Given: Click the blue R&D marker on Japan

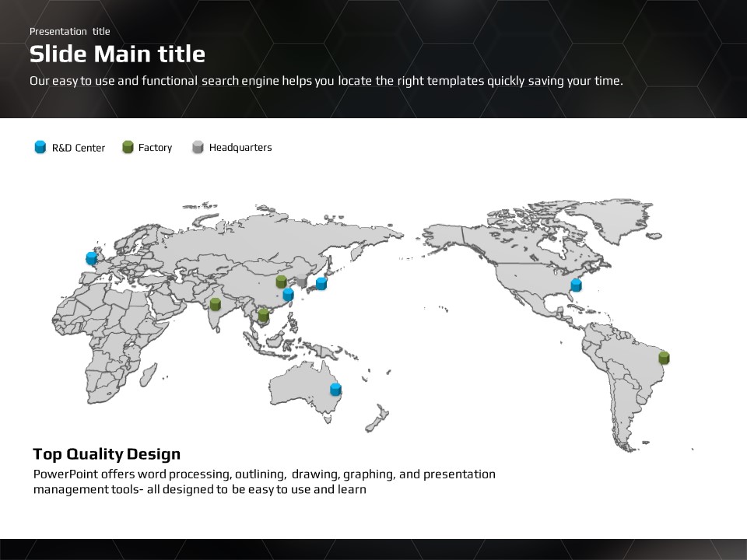Looking at the screenshot, I should click(x=321, y=284).
